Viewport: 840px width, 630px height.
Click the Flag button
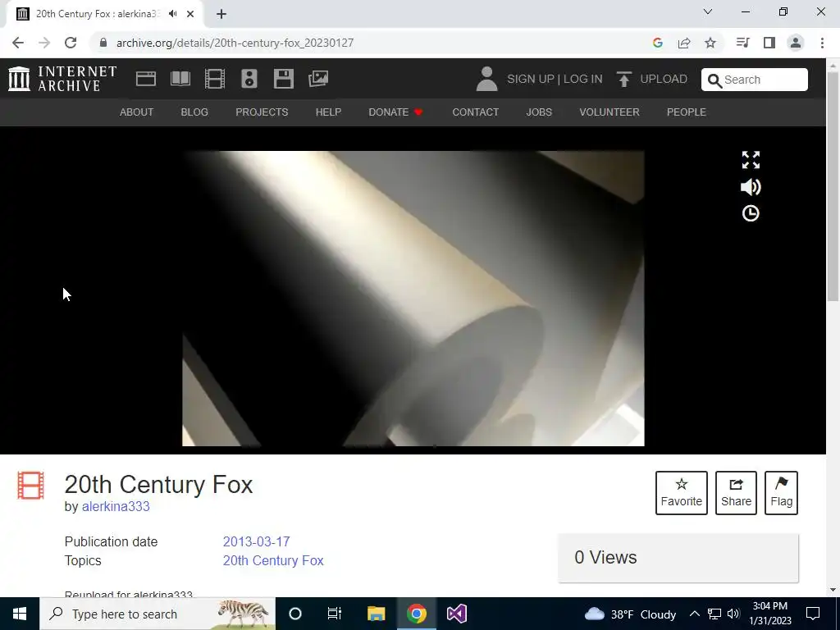781,493
